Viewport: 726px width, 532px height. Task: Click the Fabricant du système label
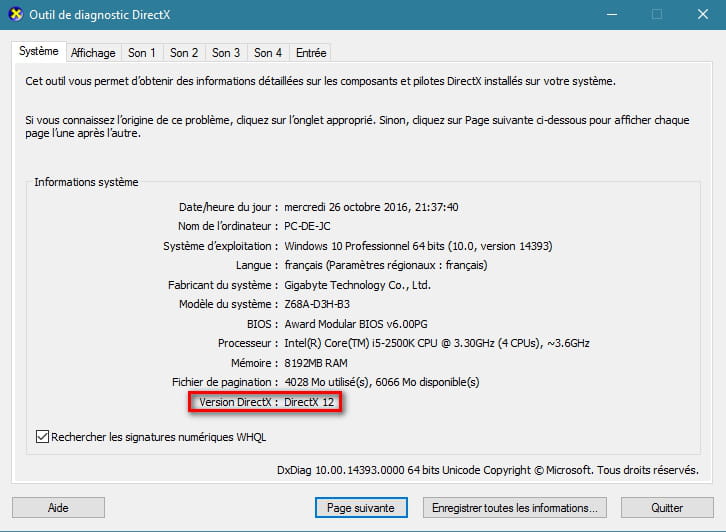[223, 285]
